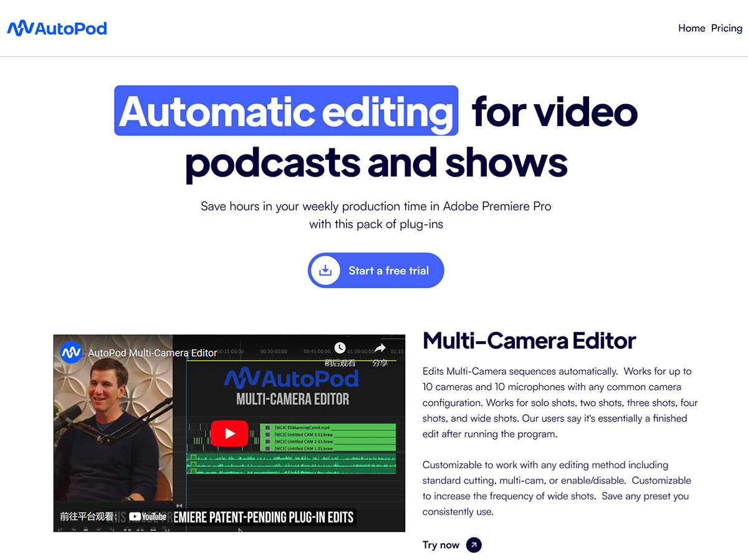Click the 稍后观看 watch later label
Screen dimensions: 748x560
(340, 363)
